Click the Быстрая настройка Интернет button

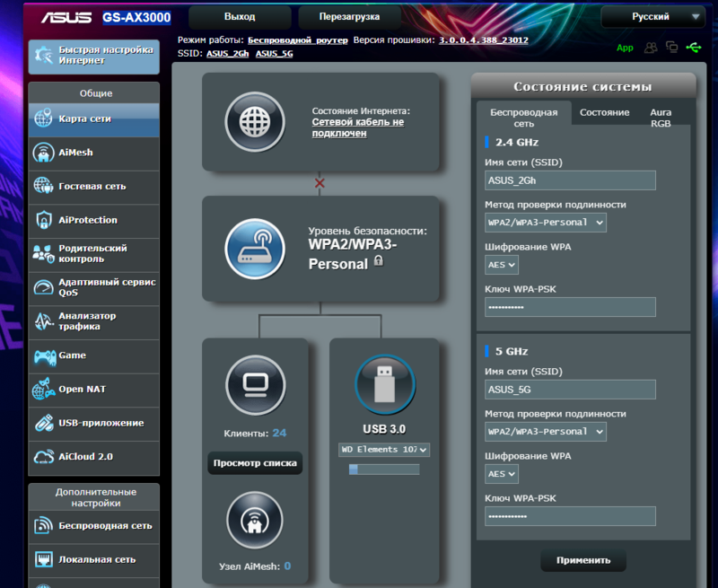94,57
